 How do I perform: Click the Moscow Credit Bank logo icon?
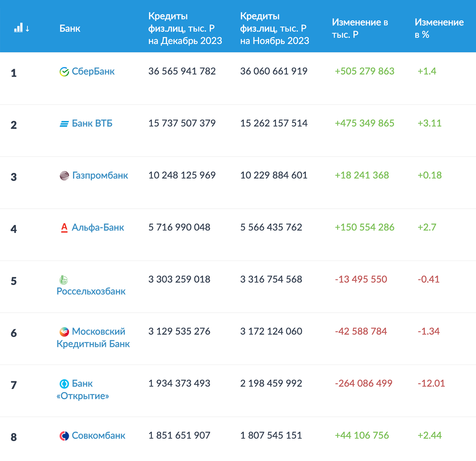[x=64, y=332]
